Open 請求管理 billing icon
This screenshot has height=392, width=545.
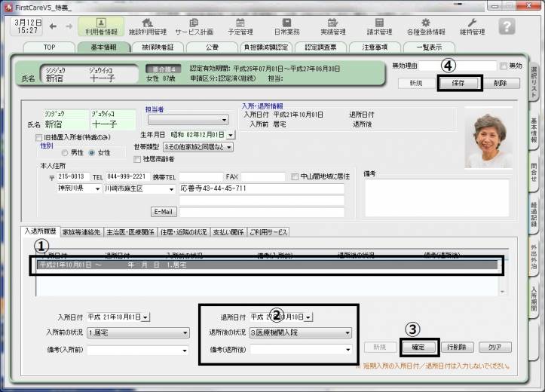379,27
